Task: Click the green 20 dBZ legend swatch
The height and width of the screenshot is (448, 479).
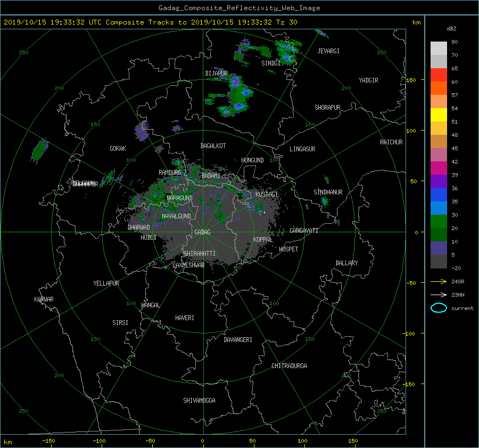Action: pos(439,222)
